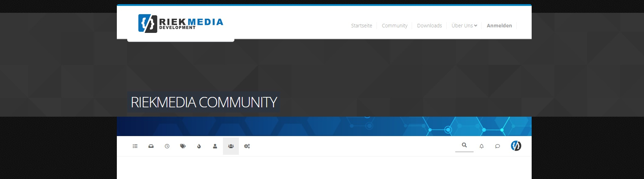The image size is (644, 179).
Task: Browse tags via tags icon
Action: tap(183, 146)
